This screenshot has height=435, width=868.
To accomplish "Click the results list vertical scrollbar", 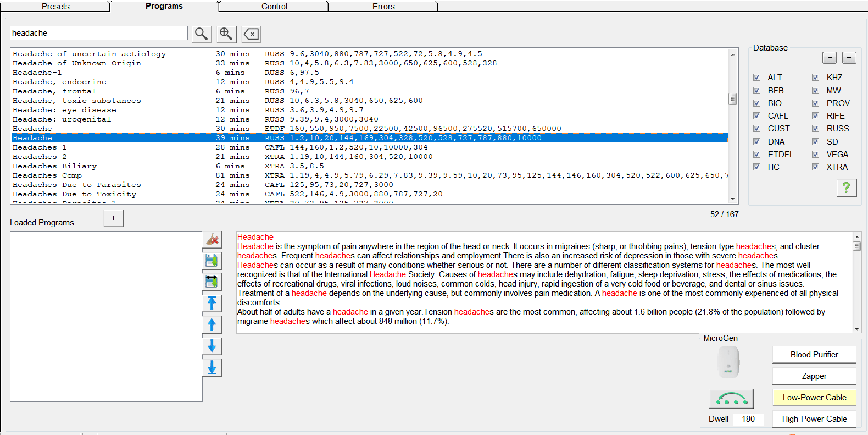I will point(733,126).
